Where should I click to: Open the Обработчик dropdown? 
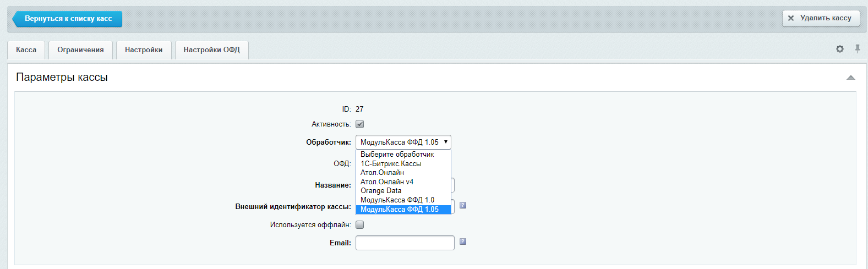tap(403, 142)
